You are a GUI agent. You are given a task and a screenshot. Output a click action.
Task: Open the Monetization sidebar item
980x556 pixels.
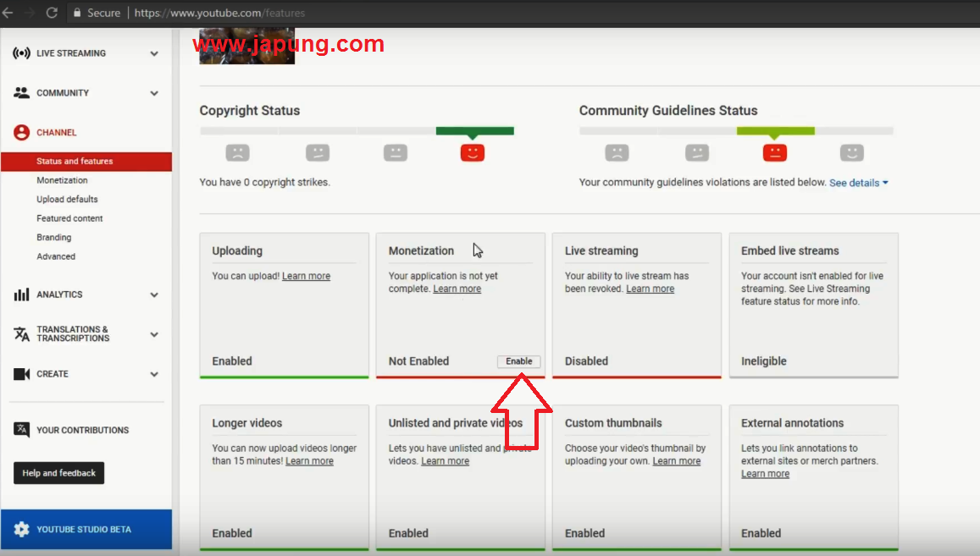point(62,180)
